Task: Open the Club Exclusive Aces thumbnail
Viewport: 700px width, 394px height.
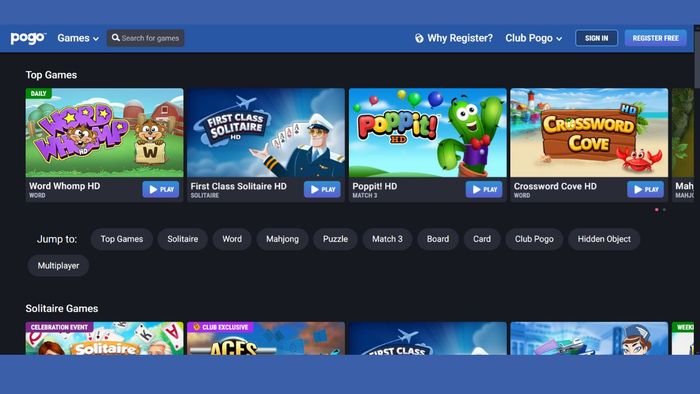Action: [266, 338]
